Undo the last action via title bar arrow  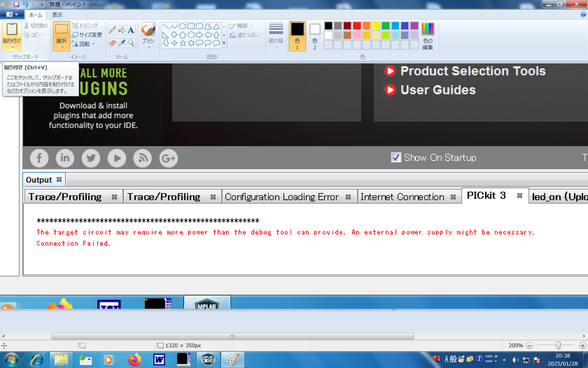coord(25,4)
